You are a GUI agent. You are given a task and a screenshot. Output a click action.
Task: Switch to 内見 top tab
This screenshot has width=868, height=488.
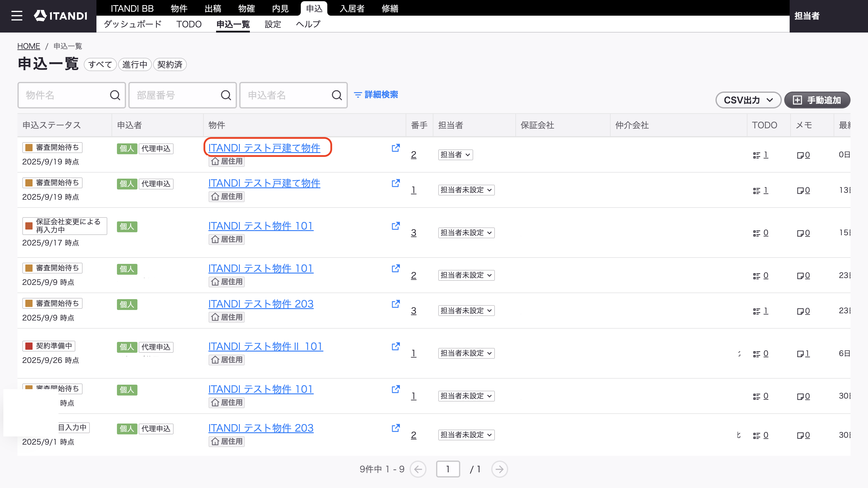tap(280, 8)
